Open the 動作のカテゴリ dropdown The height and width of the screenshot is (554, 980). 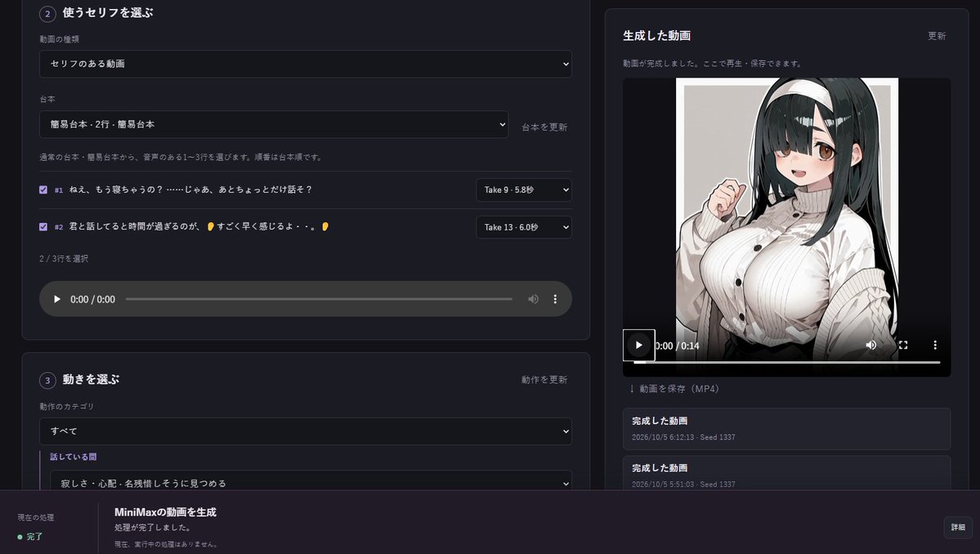306,431
